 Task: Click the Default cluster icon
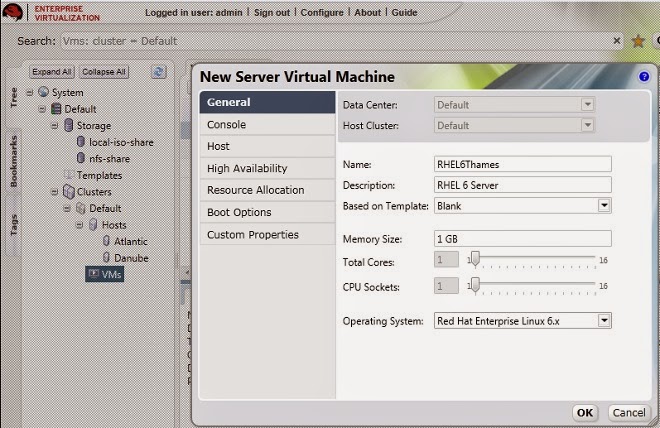[81, 208]
